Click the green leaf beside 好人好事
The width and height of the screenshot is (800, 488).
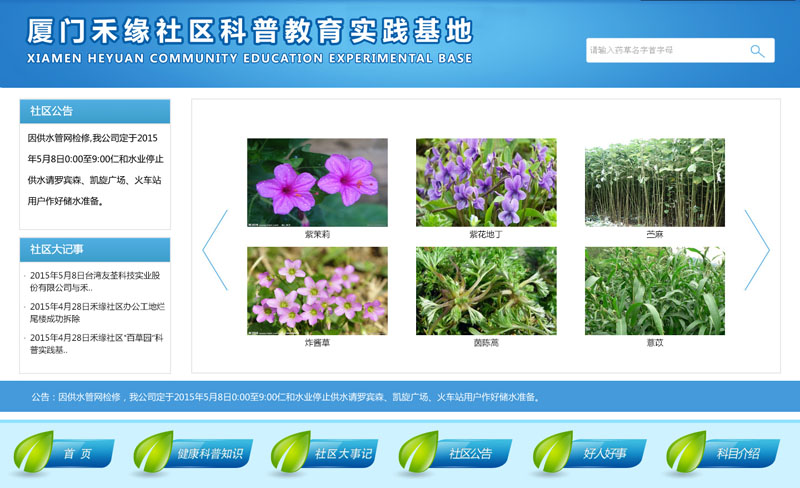coord(553,451)
